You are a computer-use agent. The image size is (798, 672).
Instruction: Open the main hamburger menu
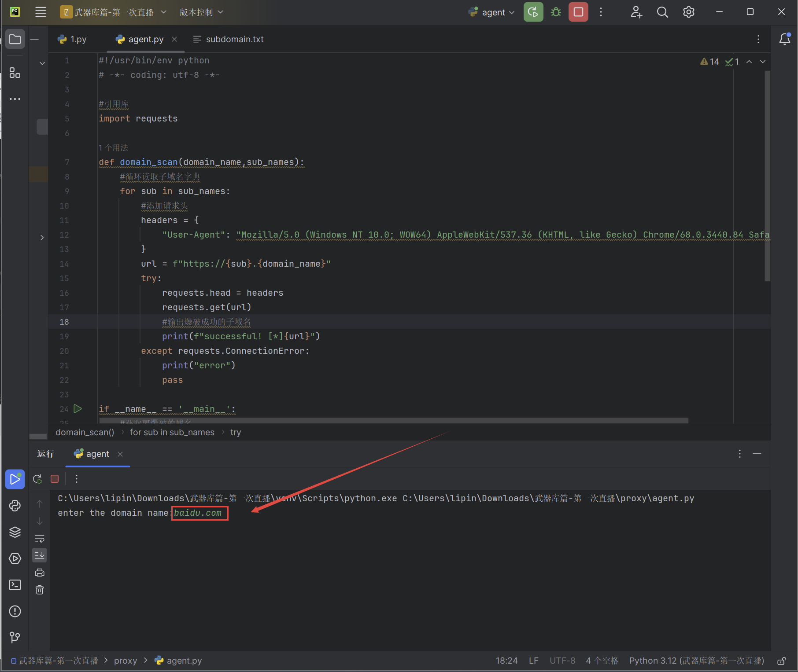click(x=41, y=12)
